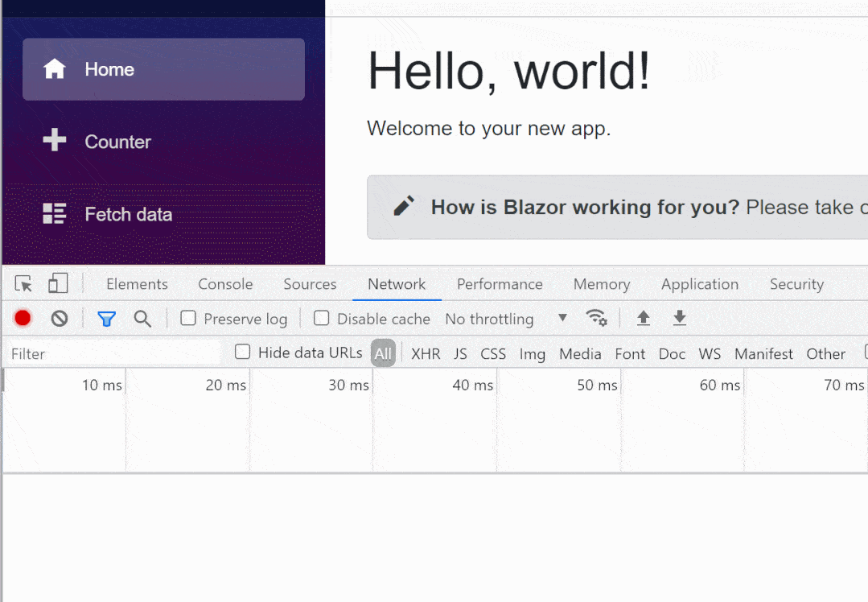
Task: Filter requests by WS type
Action: (710, 353)
